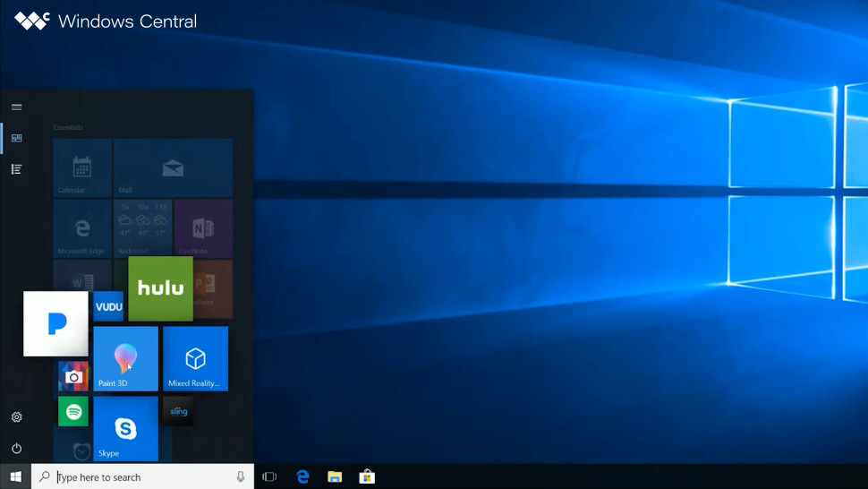Open the Skype tile
Image resolution: width=868 pixels, height=489 pixels.
coord(125,429)
